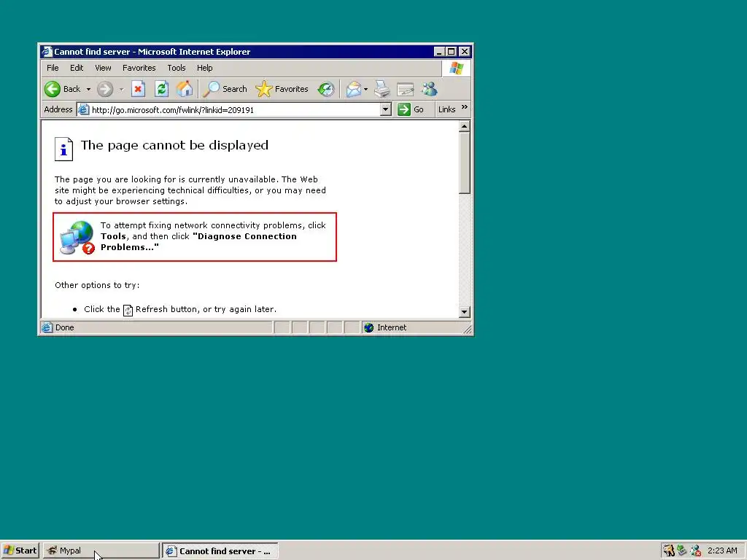The image size is (747, 560).
Task: Click the Mail envelope icon
Action: (354, 89)
